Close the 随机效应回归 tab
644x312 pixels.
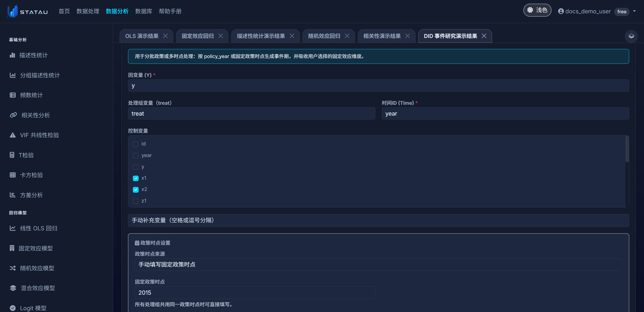pyautogui.click(x=347, y=36)
